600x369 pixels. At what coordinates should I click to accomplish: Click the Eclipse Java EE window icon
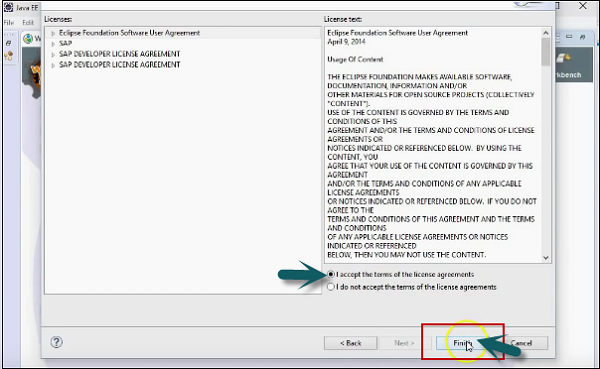click(x=8, y=7)
